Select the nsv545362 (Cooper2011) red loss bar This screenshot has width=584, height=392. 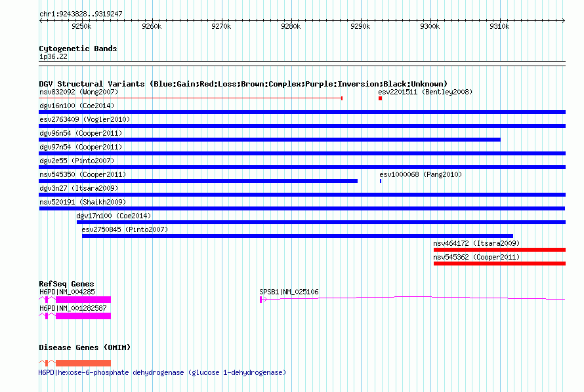tap(499, 264)
